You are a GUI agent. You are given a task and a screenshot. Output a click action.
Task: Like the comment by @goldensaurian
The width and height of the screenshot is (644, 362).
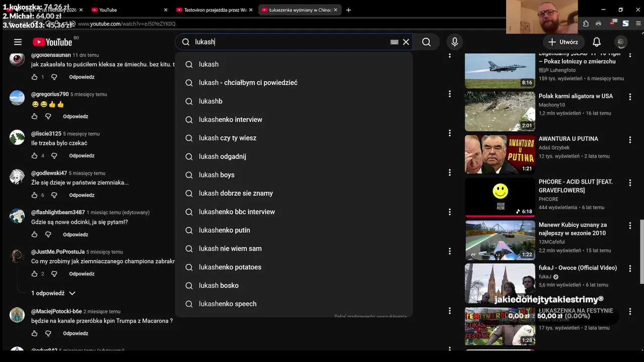click(34, 77)
